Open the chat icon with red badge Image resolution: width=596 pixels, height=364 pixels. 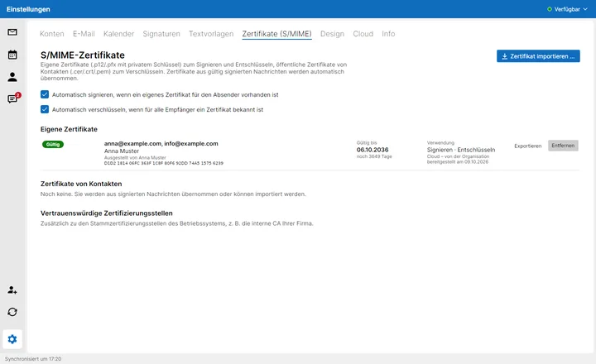[13, 98]
